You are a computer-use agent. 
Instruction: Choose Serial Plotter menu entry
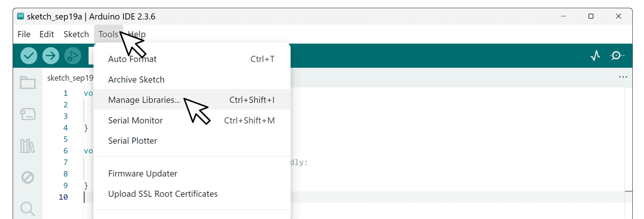(133, 141)
